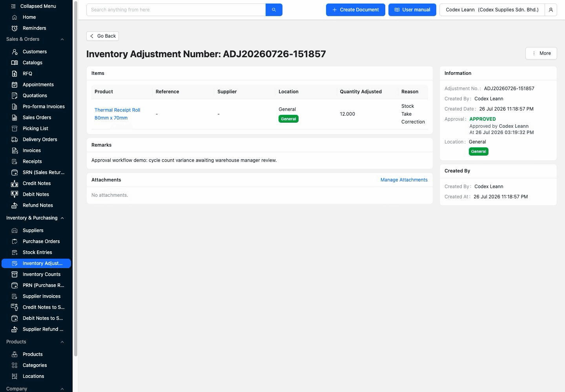Open Debit Notes to Supplier item
This screenshot has width=565, height=392.
pos(36,318)
